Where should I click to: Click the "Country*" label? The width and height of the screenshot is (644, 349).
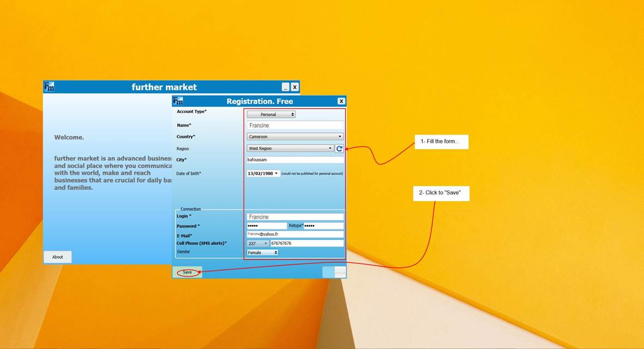click(x=185, y=137)
